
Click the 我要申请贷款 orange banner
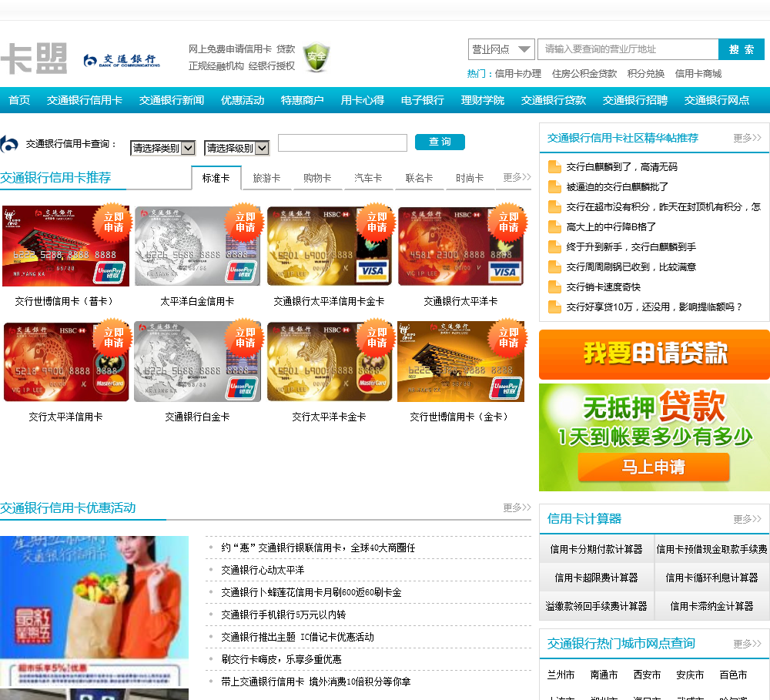click(654, 354)
